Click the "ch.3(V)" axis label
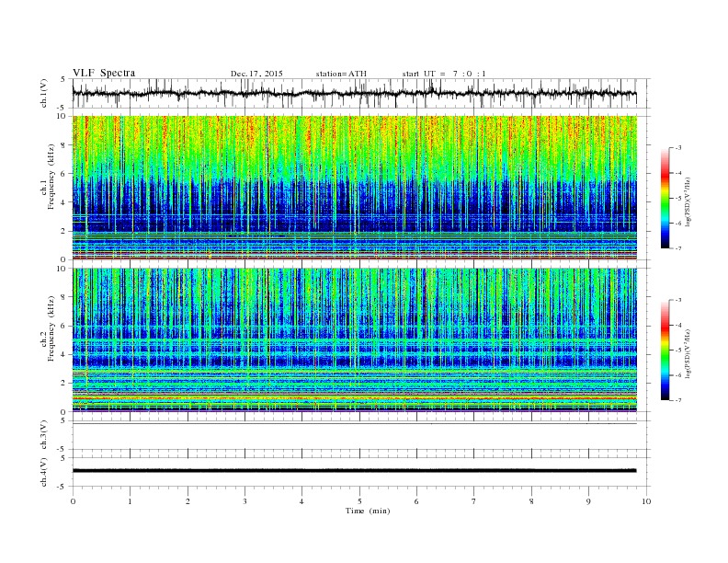Screen dimensions: 728x563 click(44, 435)
